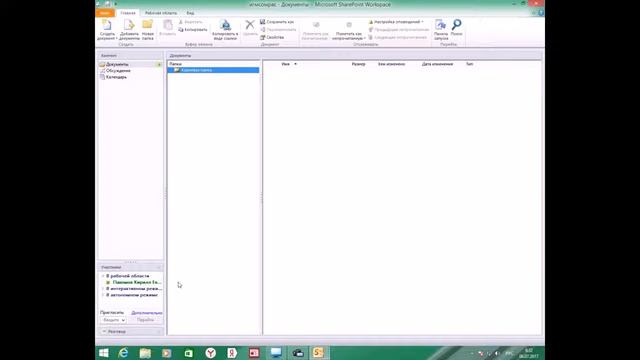This screenshot has width=640, height=360.
Task: Click the Контент pane header
Action: click(x=130, y=56)
